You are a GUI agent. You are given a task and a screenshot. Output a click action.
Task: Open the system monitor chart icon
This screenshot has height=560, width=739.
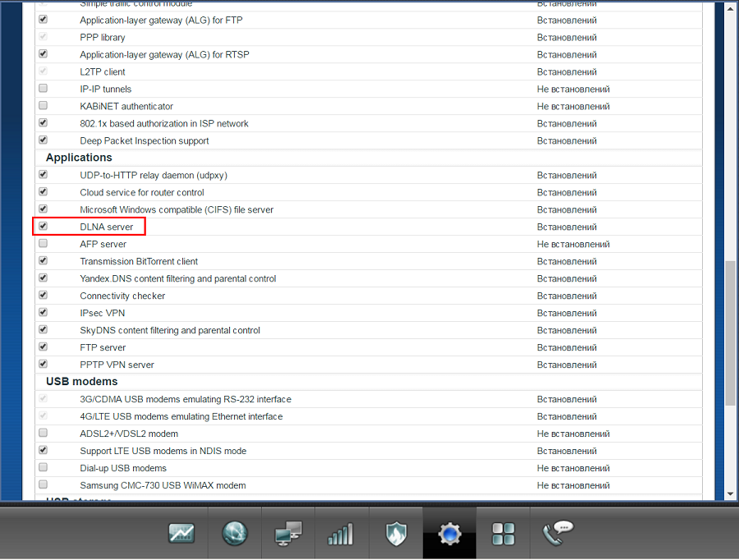point(181,533)
